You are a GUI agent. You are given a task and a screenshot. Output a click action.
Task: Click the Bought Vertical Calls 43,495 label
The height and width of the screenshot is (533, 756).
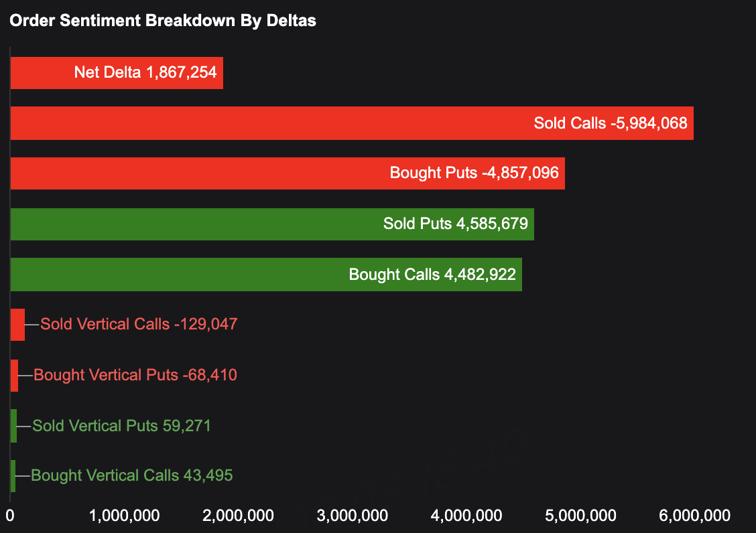point(132,476)
